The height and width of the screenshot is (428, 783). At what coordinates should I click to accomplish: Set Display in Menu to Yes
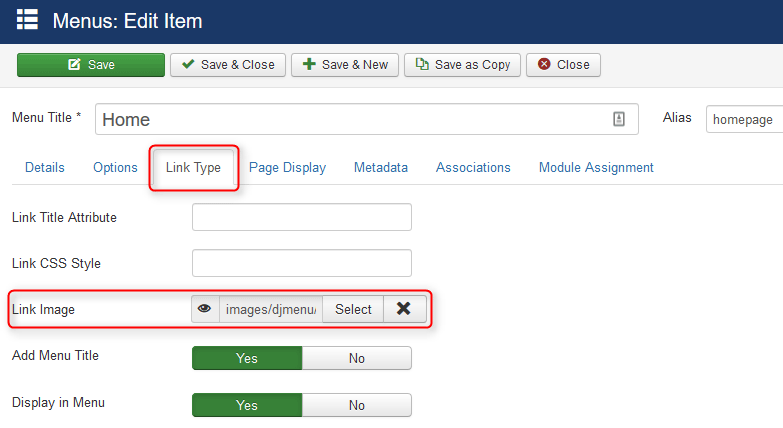click(x=247, y=405)
